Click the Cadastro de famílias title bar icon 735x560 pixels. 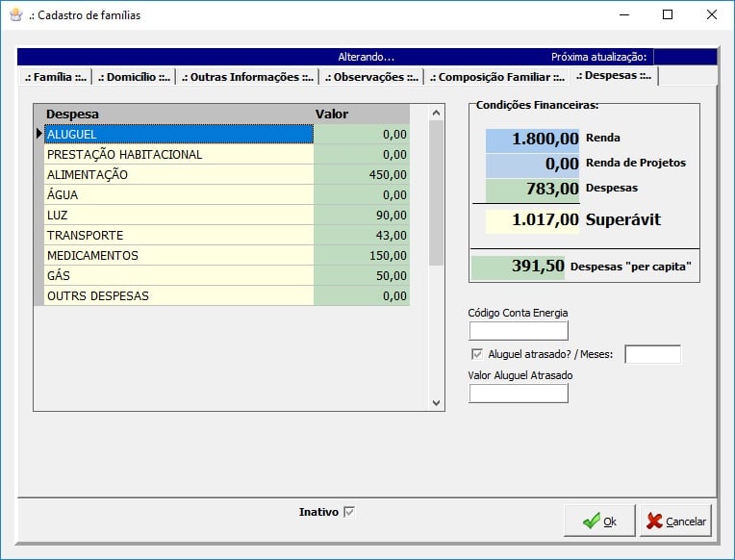pos(15,15)
